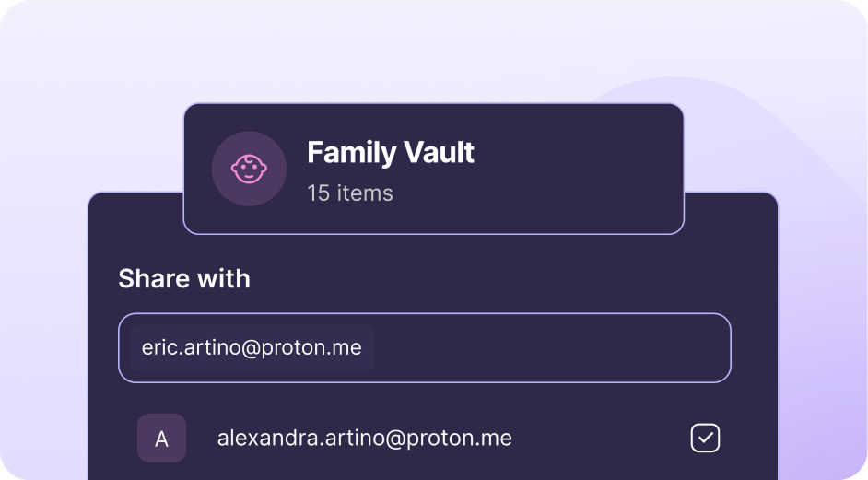Image resolution: width=868 pixels, height=480 pixels.
Task: Focus the Share with email input field
Action: 553,348
